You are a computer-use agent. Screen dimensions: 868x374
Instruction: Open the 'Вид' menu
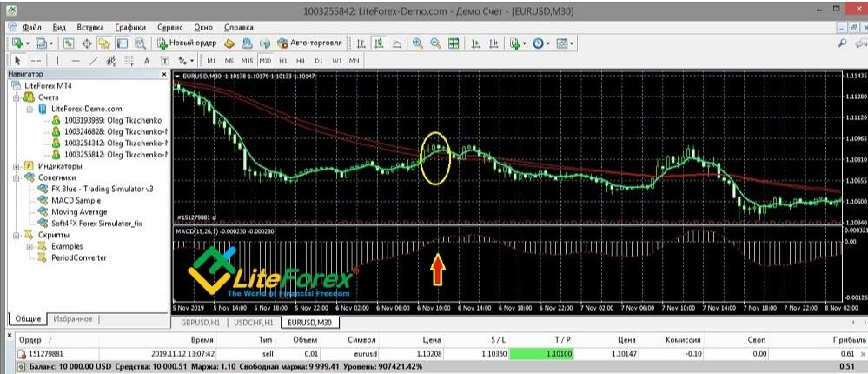(59, 27)
